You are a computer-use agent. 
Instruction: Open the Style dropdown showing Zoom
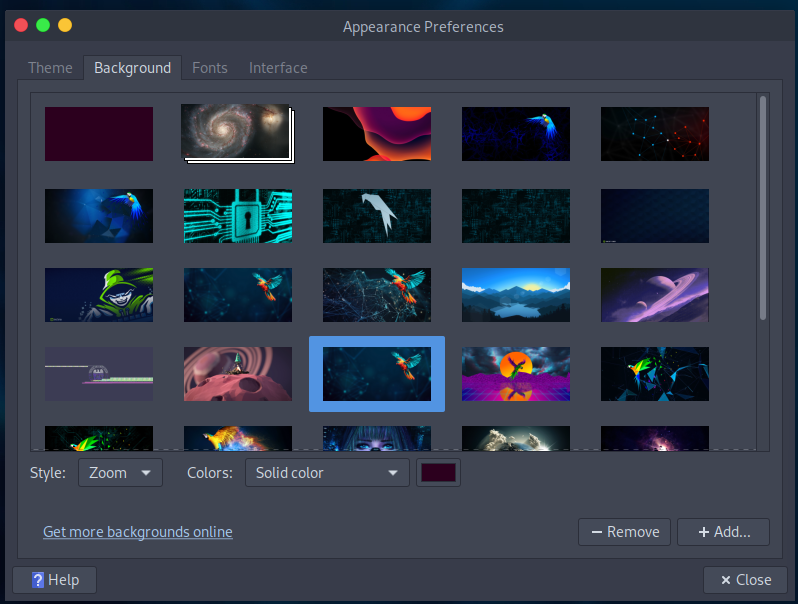(x=120, y=473)
